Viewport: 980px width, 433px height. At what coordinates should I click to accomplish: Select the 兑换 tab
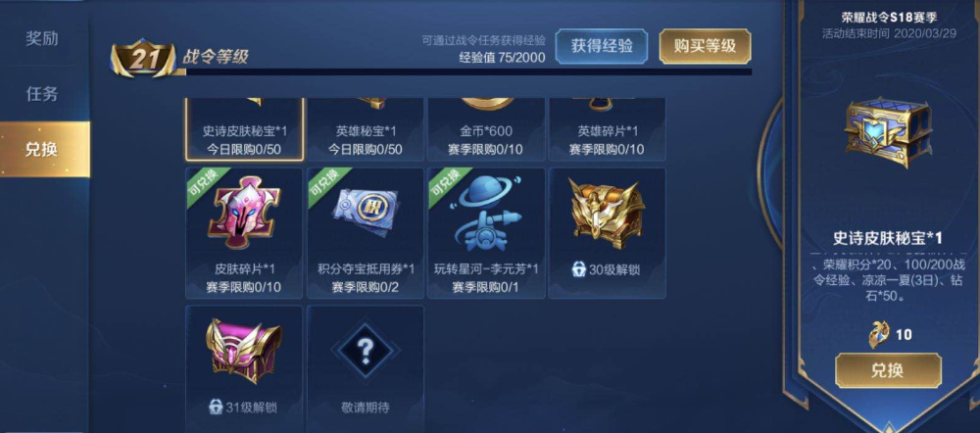coord(44,149)
